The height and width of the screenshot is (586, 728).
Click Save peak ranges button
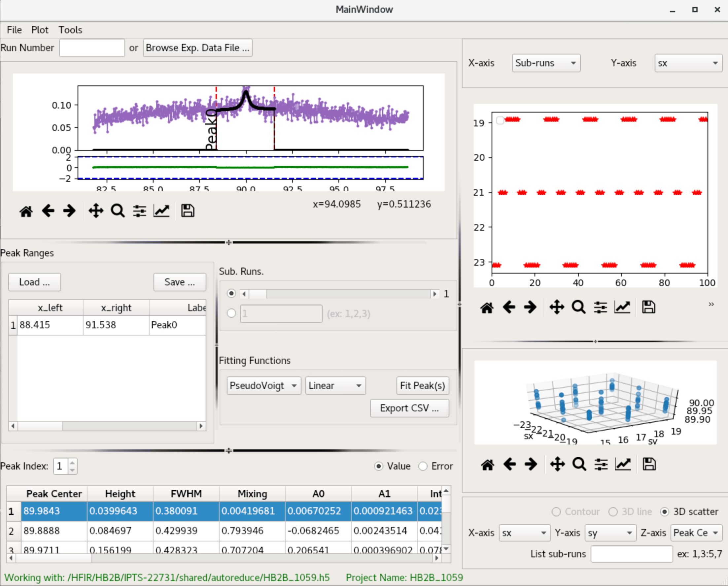(180, 282)
